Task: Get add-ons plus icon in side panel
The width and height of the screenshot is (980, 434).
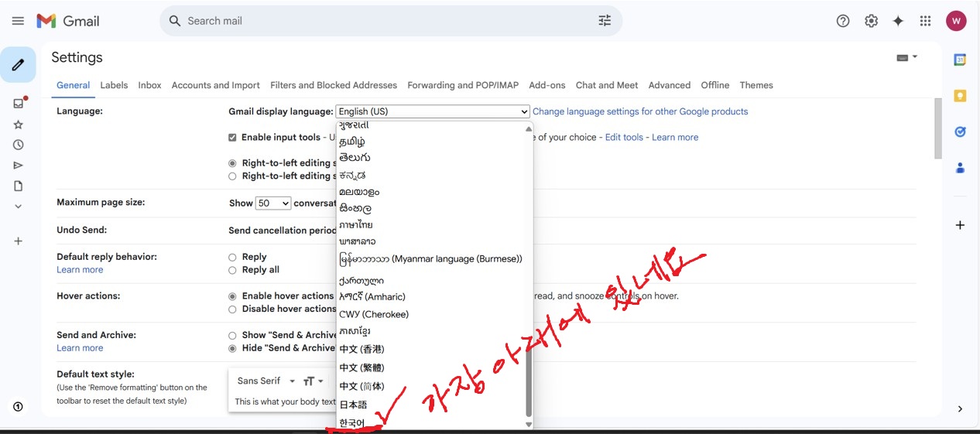Action: pos(960,225)
